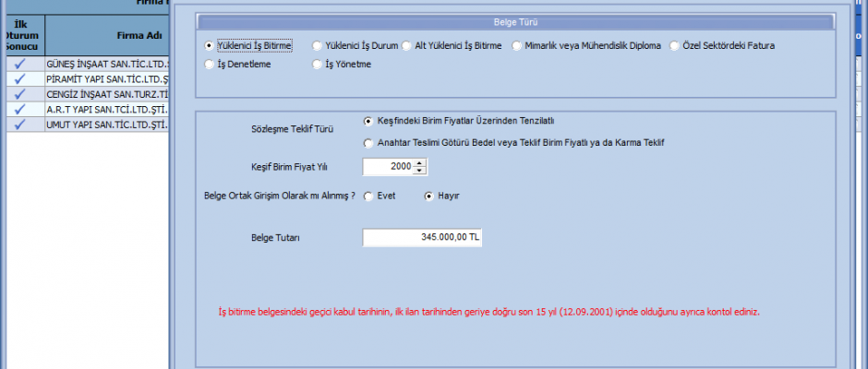The image size is (868, 369).
Task: Select the İş Denetleme radio button
Action: [x=209, y=65]
